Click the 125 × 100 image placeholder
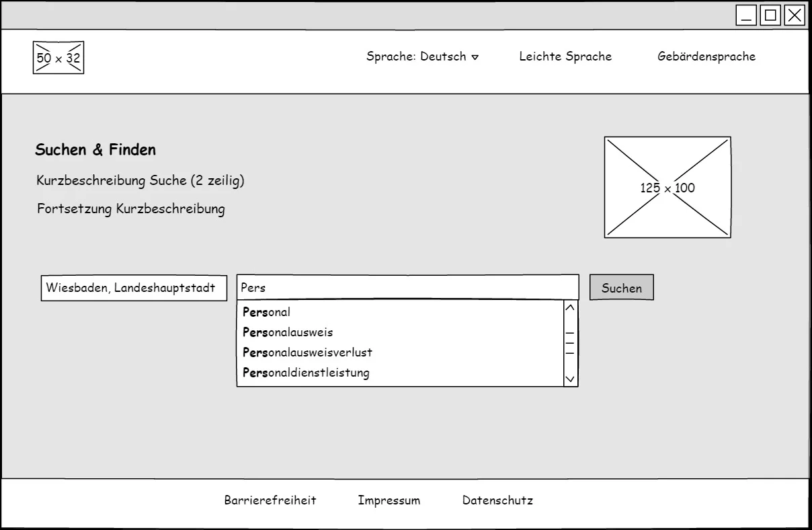Viewport: 812px width, 530px height. point(667,188)
